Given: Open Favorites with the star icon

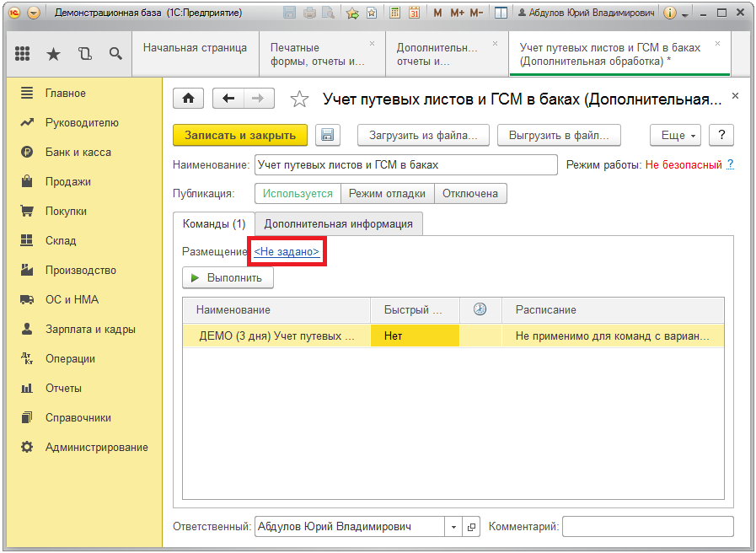Looking at the screenshot, I should pos(53,54).
